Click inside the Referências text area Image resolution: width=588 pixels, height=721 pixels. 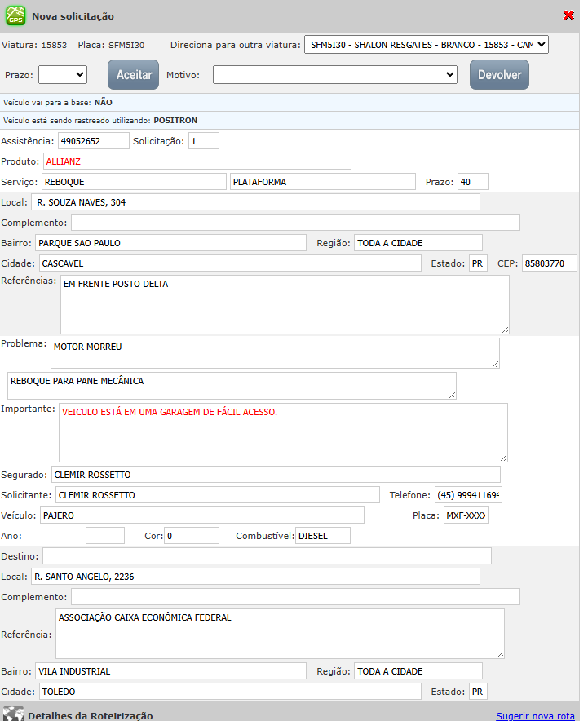285,304
